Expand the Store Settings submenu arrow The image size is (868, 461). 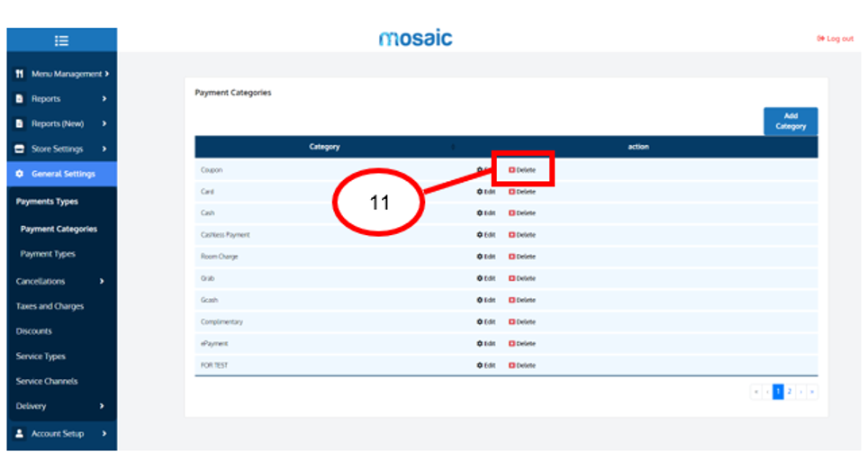104,149
